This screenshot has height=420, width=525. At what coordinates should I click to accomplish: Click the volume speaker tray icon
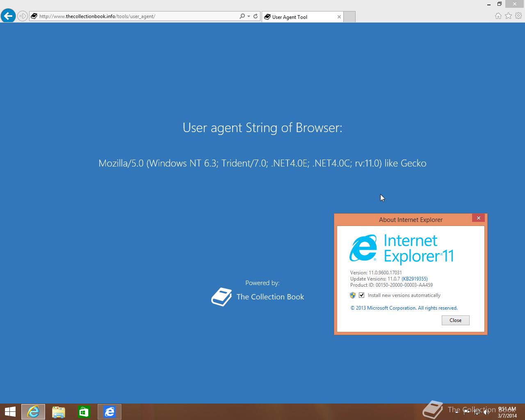pyautogui.click(x=486, y=412)
